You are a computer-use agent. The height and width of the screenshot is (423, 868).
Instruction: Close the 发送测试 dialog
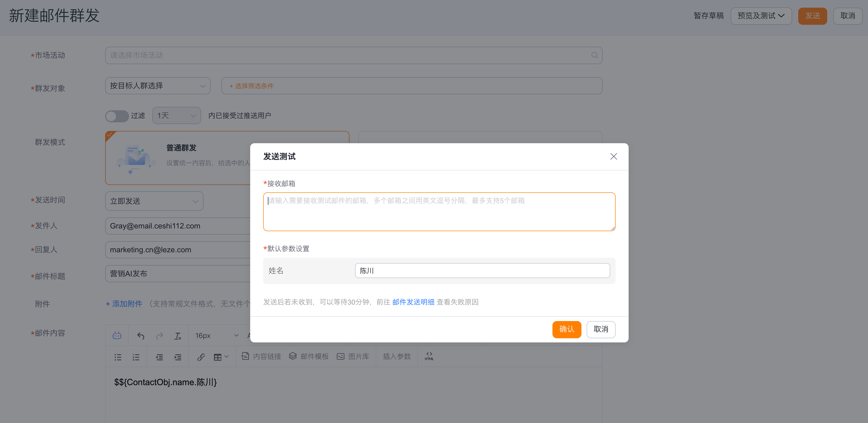click(x=613, y=157)
